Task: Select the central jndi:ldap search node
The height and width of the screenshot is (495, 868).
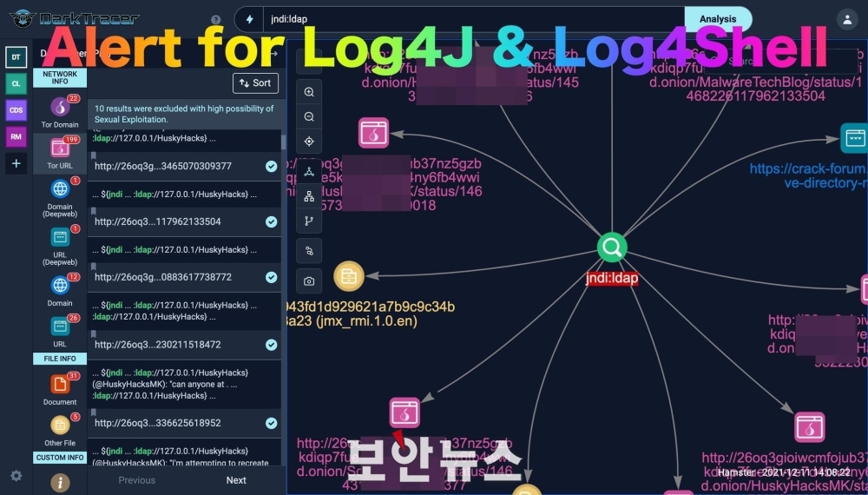Action: pyautogui.click(x=612, y=247)
